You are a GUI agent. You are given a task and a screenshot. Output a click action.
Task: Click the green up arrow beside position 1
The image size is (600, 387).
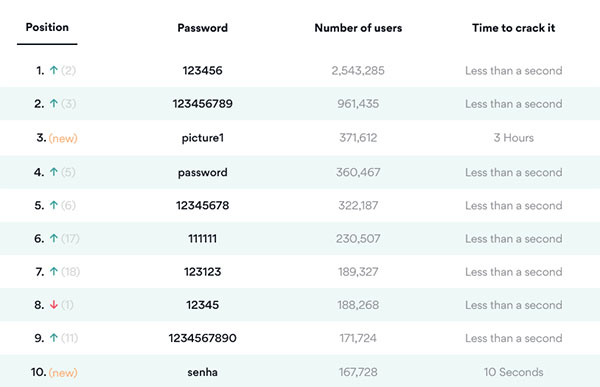point(54,70)
